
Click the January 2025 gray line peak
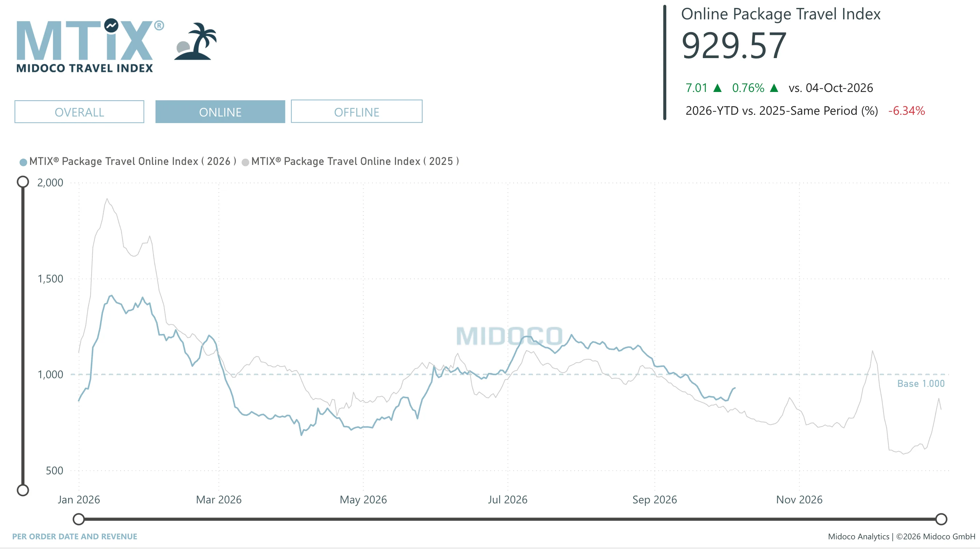tap(107, 199)
